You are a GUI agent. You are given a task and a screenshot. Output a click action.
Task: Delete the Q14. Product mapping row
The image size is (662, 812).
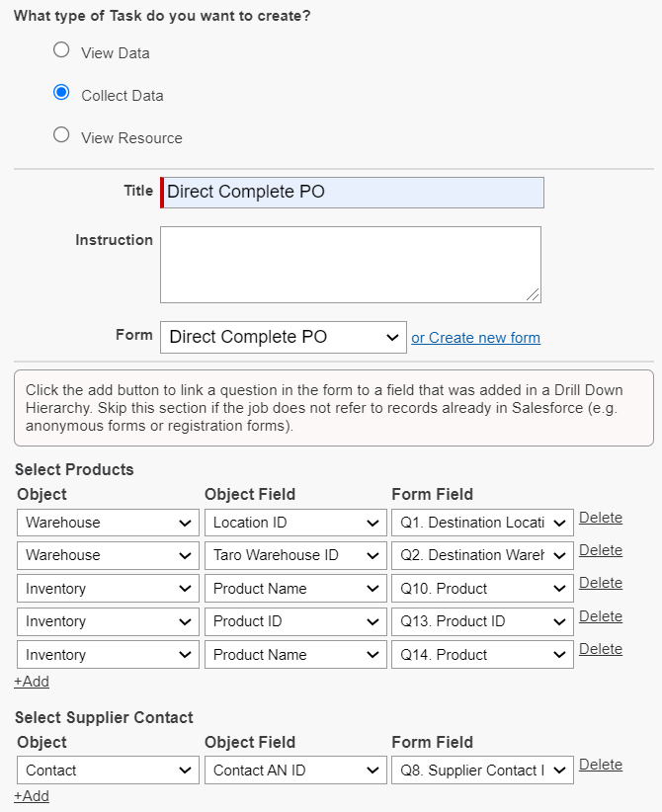[601, 649]
